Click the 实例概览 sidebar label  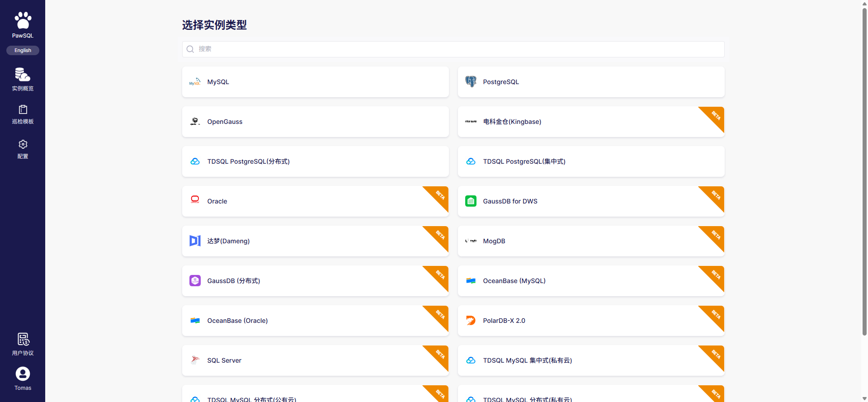coord(23,89)
